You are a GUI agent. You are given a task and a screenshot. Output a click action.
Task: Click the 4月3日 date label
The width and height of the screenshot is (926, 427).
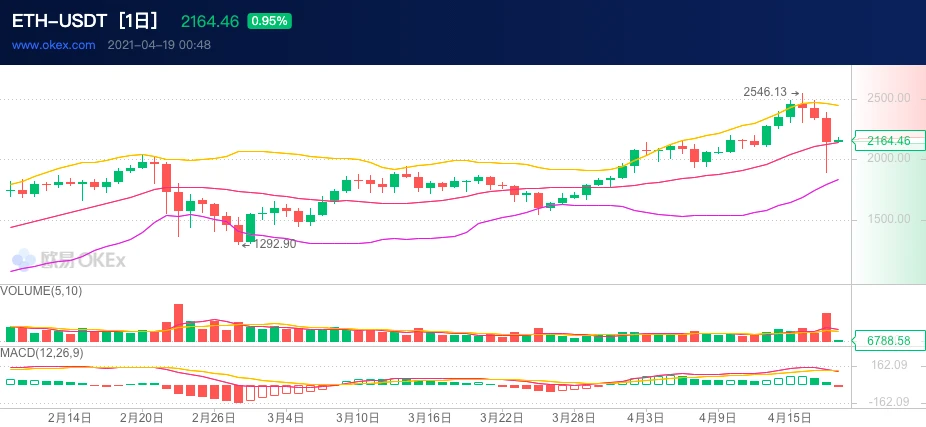646,418
